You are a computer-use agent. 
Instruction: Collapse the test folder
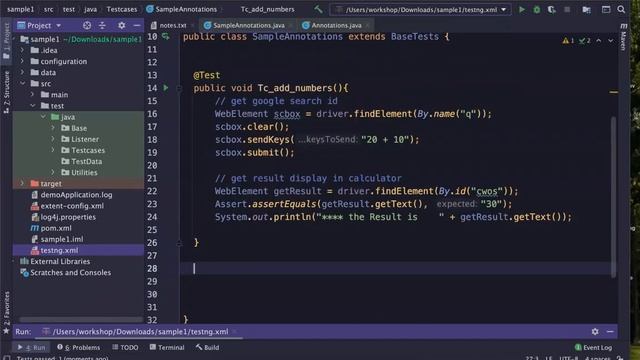point(33,106)
